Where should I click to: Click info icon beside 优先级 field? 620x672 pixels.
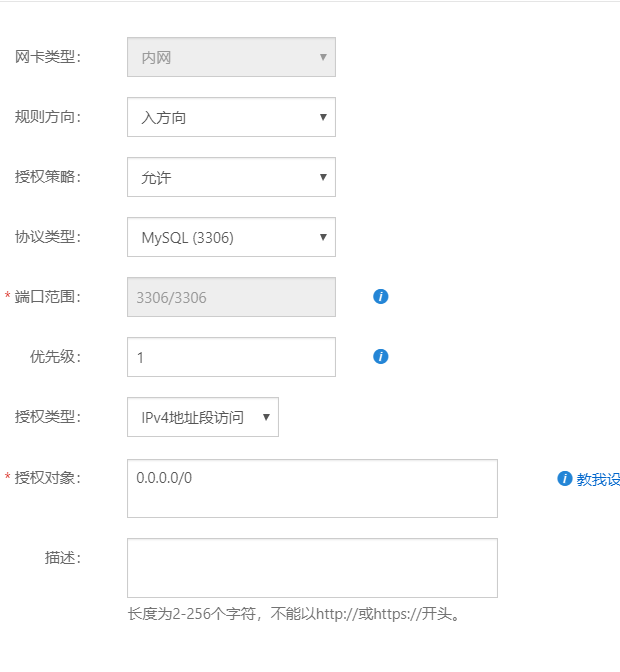coord(380,357)
